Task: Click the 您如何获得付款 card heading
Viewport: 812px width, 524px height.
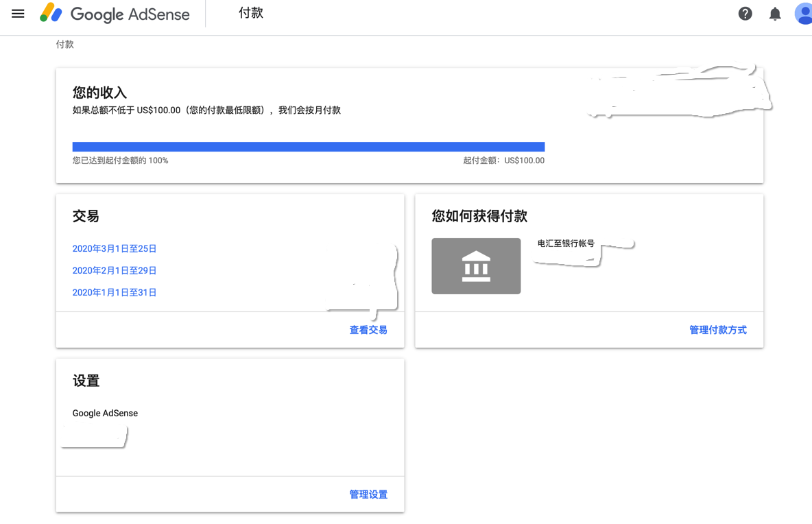Action: tap(479, 216)
